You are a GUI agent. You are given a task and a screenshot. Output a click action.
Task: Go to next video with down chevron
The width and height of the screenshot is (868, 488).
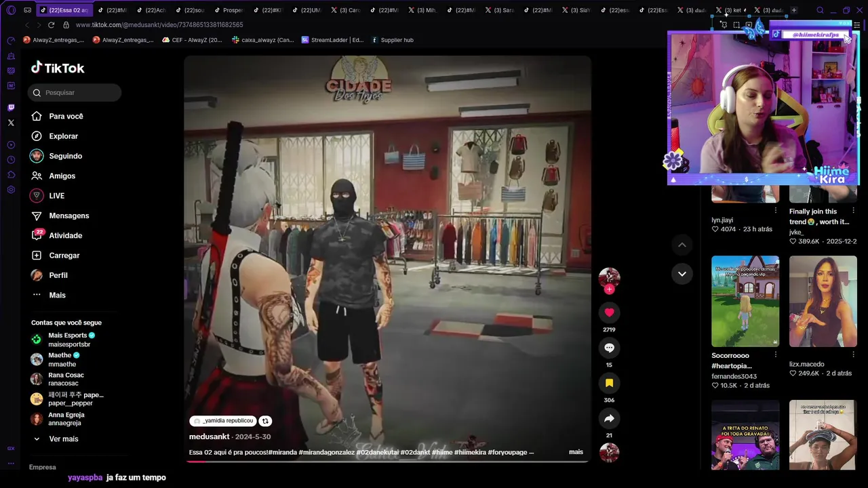(x=682, y=274)
